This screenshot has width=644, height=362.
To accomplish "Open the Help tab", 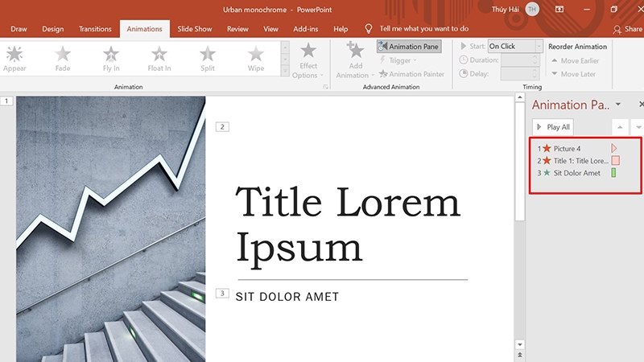I will pos(341,29).
